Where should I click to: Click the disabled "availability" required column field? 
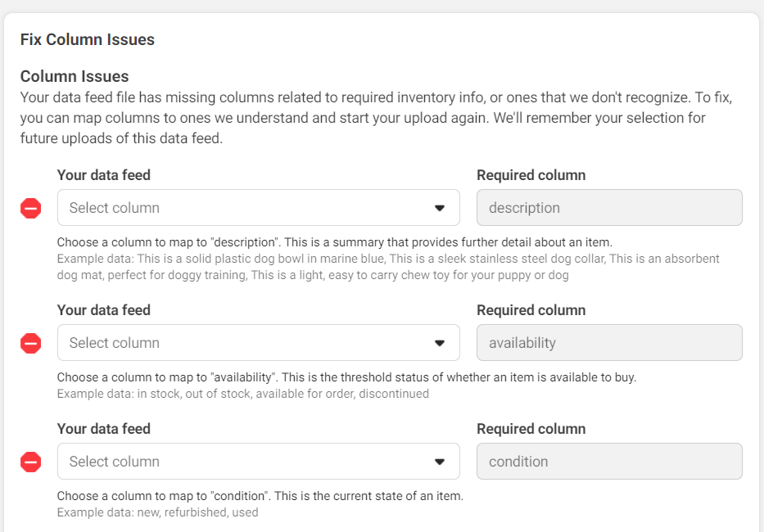(x=608, y=343)
